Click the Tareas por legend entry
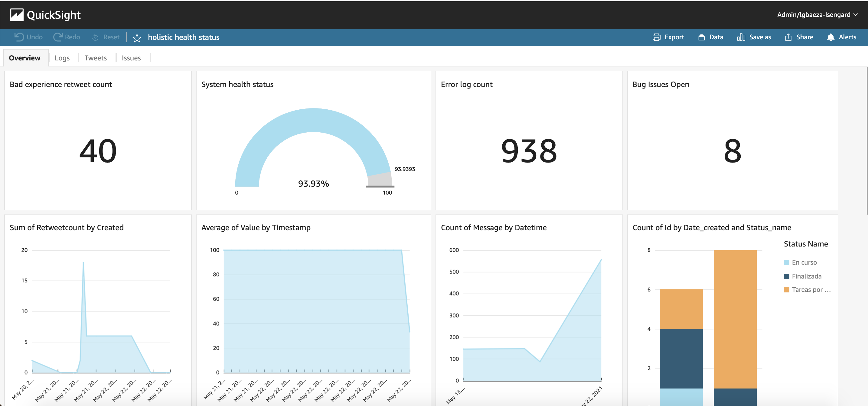The width and height of the screenshot is (868, 406). point(811,289)
